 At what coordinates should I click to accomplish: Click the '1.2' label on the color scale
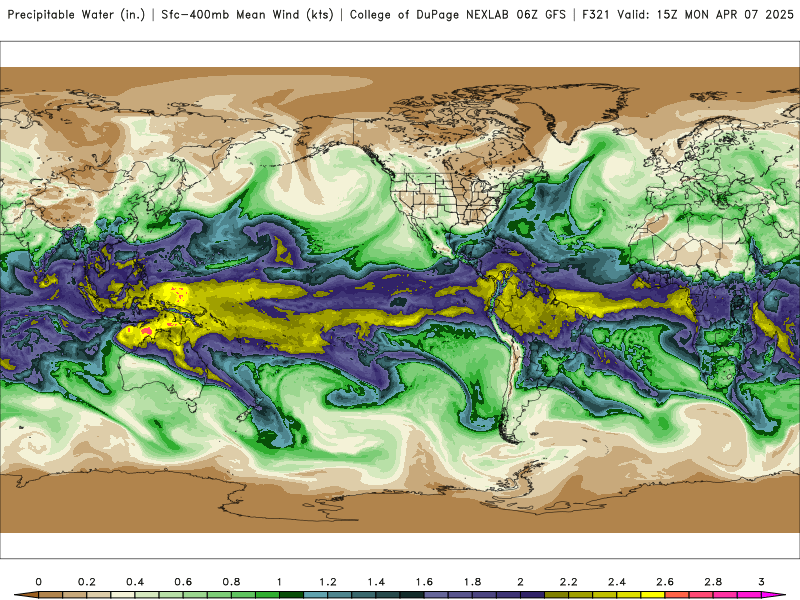[328, 582]
